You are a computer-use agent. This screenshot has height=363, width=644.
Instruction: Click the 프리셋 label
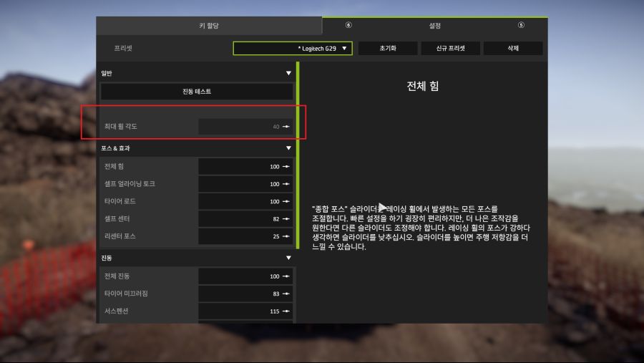(x=123, y=48)
